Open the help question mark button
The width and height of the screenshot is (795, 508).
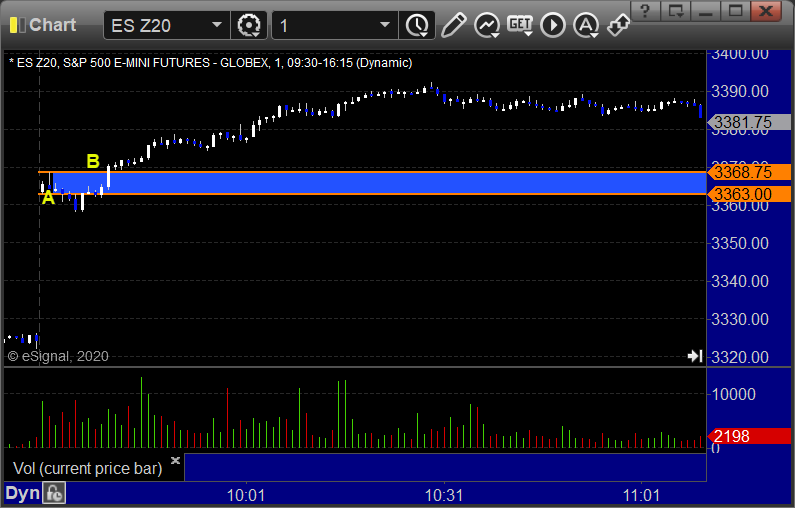coord(645,10)
